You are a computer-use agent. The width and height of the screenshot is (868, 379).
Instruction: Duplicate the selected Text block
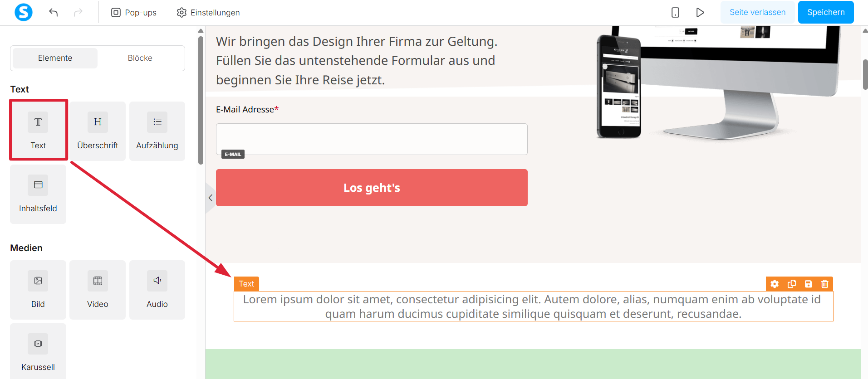click(x=792, y=284)
